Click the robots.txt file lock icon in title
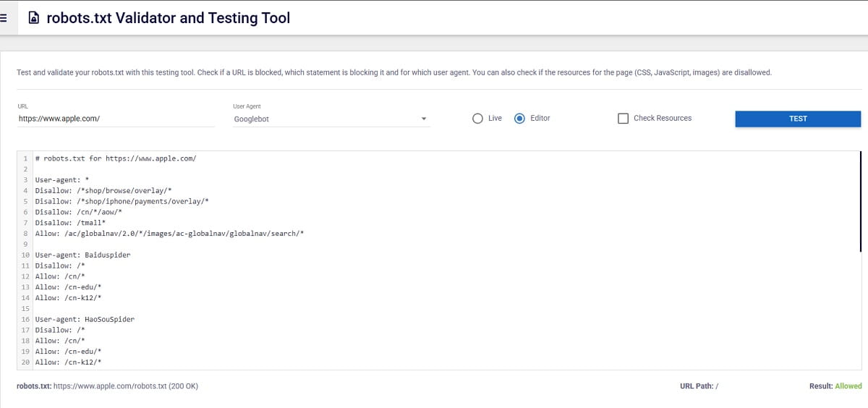The image size is (868, 408). pyautogui.click(x=33, y=18)
